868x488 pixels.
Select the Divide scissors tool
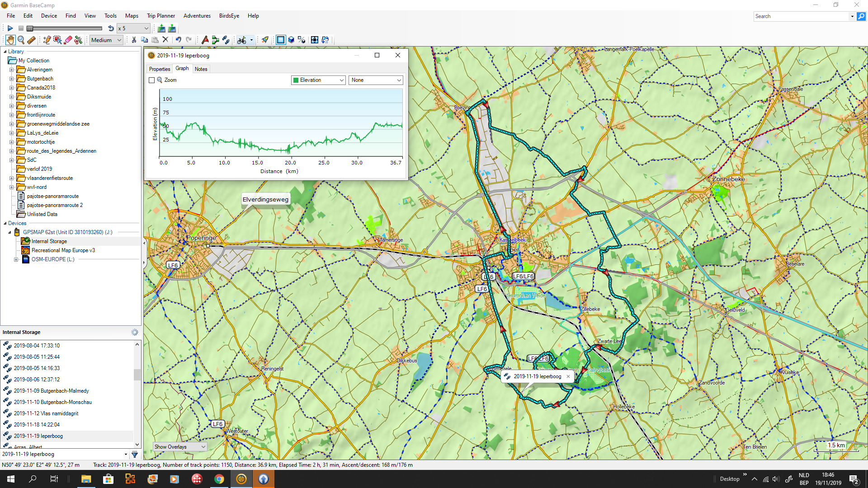79,40
